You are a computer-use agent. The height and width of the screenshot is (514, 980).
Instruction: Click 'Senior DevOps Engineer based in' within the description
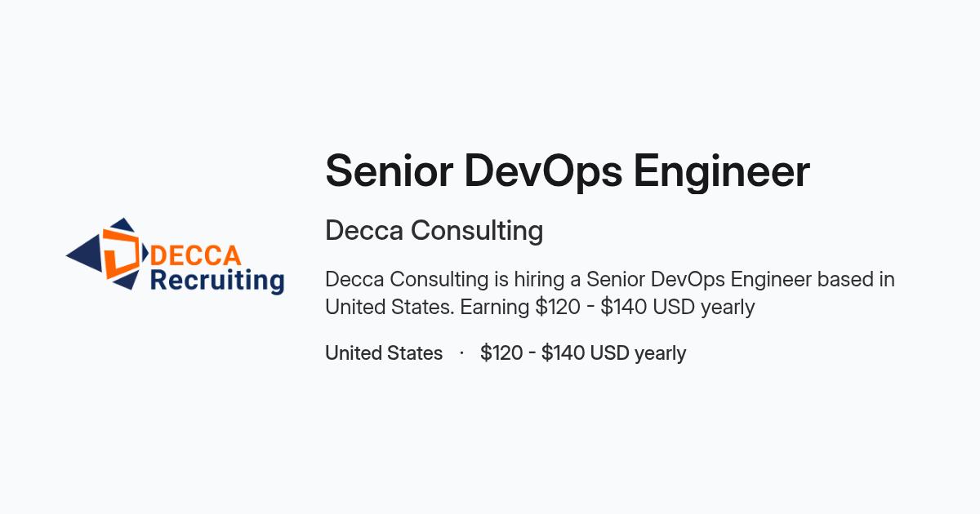point(741,279)
